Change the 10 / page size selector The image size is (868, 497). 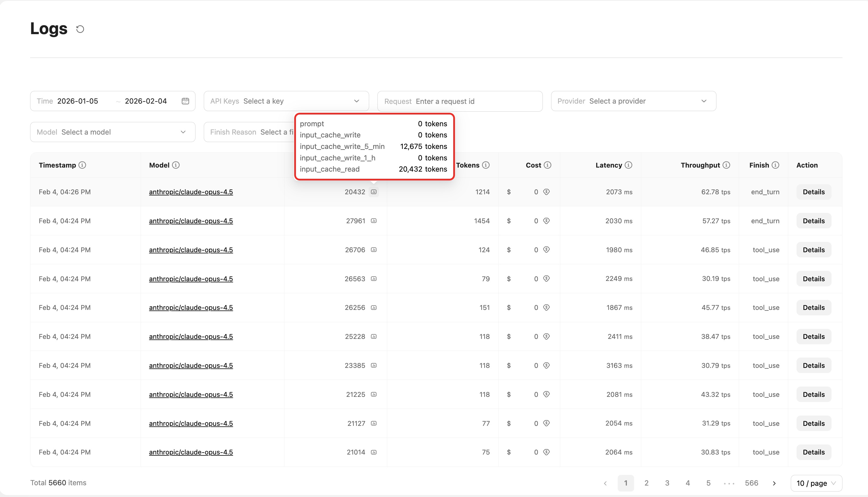coord(816,483)
